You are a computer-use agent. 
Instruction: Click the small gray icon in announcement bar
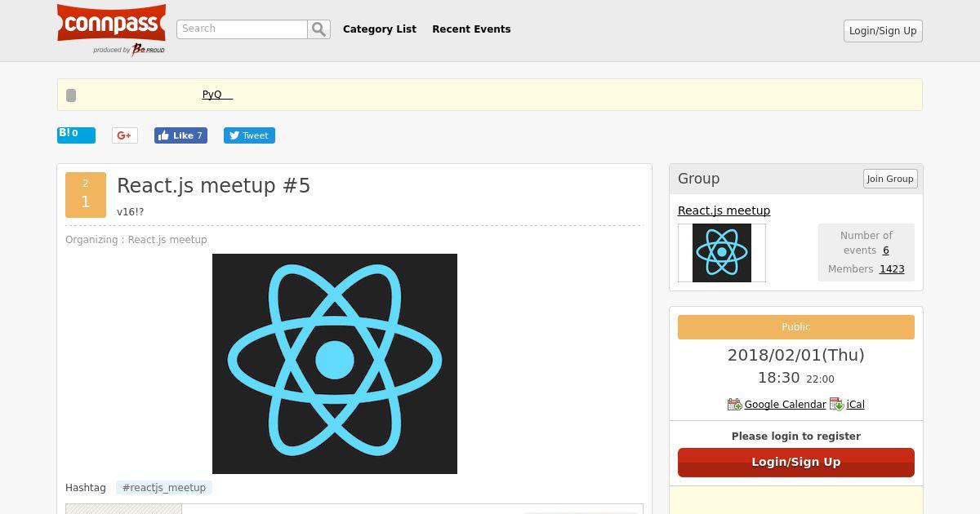[71, 95]
